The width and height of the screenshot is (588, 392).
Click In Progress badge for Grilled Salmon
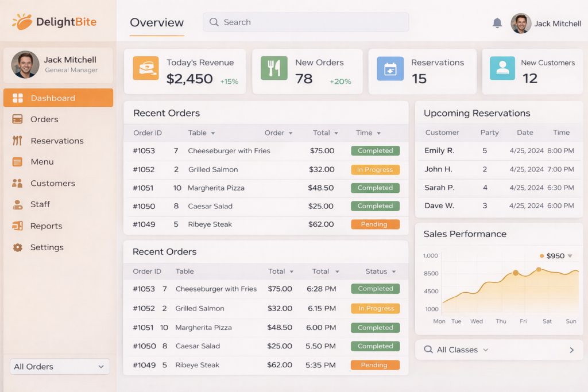[375, 170]
